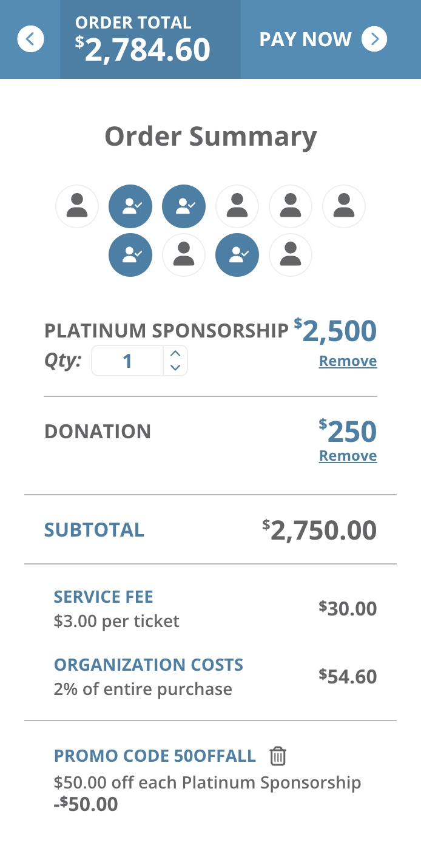Delete the 50OFFALL promo code via trash icon
421x868 pixels.
point(278,756)
